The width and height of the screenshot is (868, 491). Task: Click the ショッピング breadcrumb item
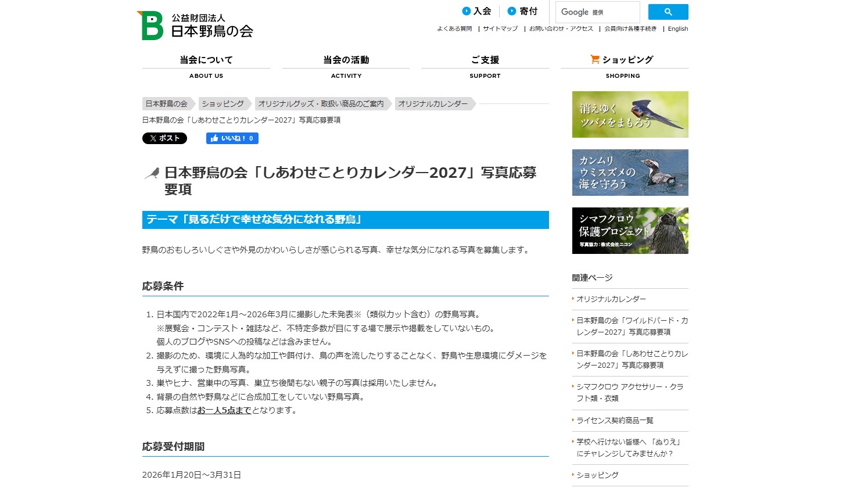pos(223,104)
